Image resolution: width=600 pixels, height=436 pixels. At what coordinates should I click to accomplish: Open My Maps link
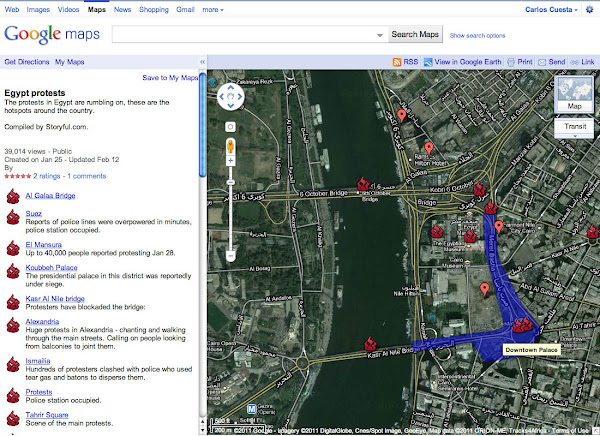tap(70, 62)
